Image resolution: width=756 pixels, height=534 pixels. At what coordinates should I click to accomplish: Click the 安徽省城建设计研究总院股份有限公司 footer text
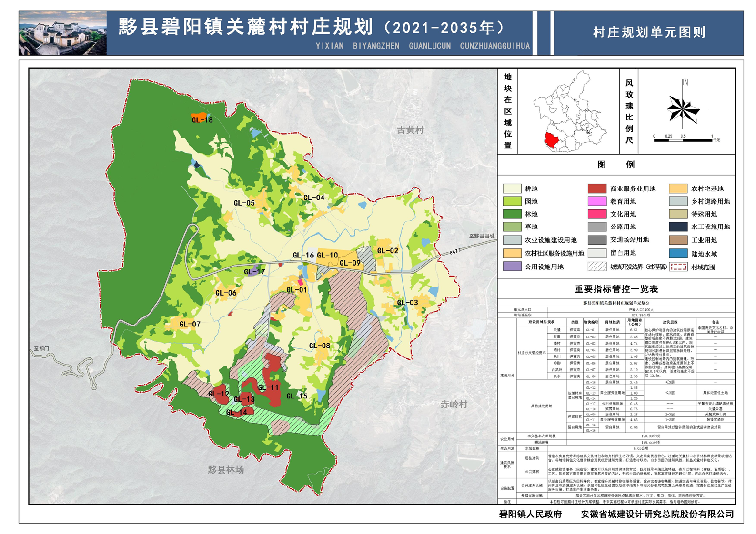pos(657,514)
